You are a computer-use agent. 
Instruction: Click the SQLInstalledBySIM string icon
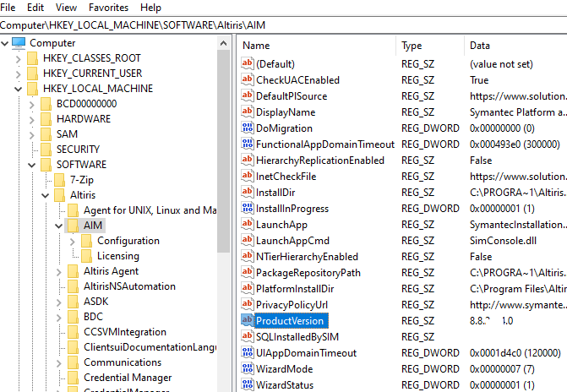coord(248,336)
